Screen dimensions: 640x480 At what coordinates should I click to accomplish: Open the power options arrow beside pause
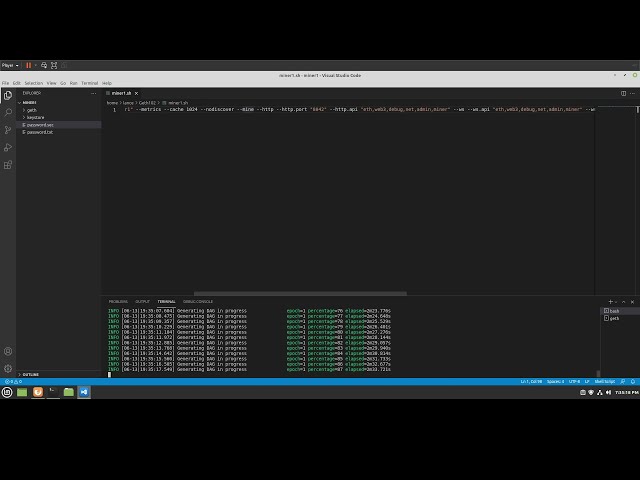coord(36,65)
